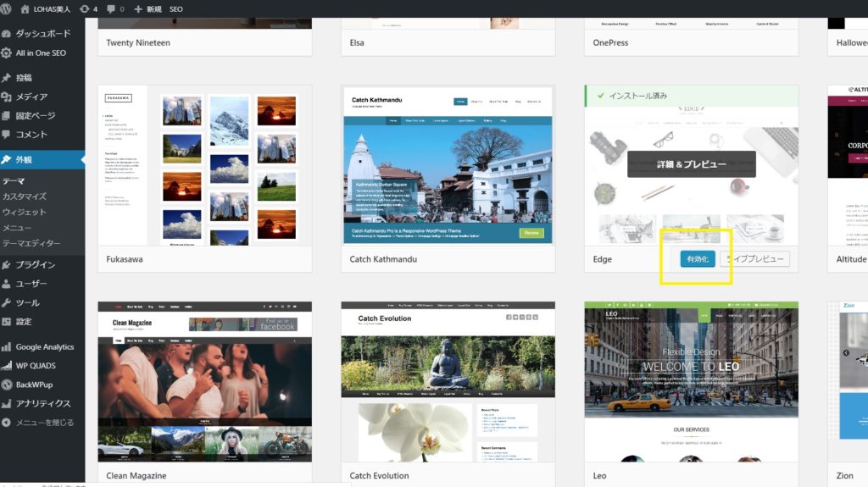This screenshot has height=487, width=868.
Task: Activate Edge theme with 有効化 button
Action: click(698, 259)
